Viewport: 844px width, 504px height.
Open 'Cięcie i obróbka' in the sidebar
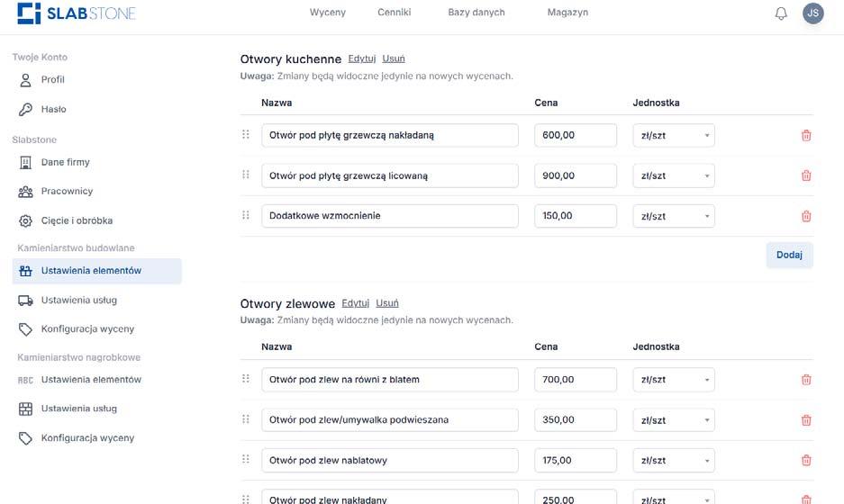point(77,220)
